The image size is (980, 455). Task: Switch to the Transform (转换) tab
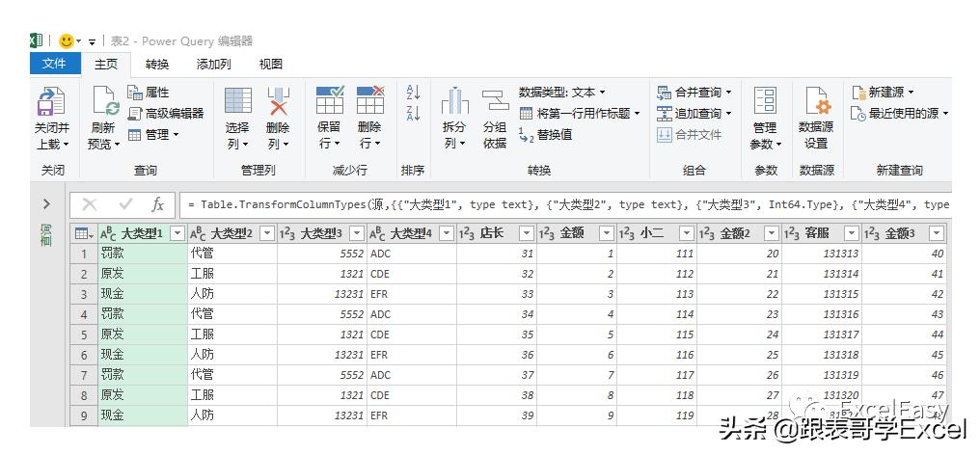(x=157, y=64)
